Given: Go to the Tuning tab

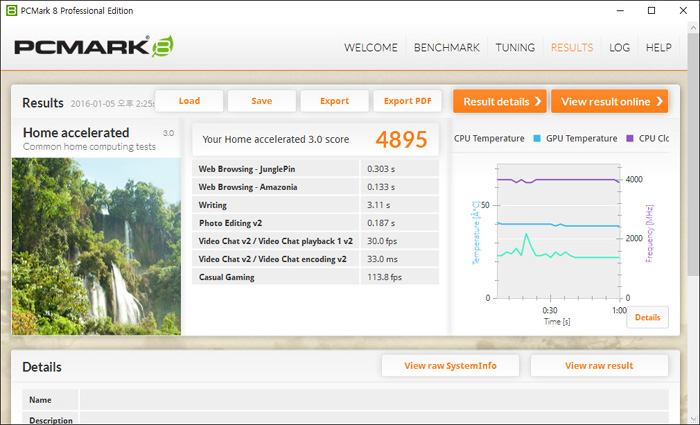Looking at the screenshot, I should (x=515, y=48).
